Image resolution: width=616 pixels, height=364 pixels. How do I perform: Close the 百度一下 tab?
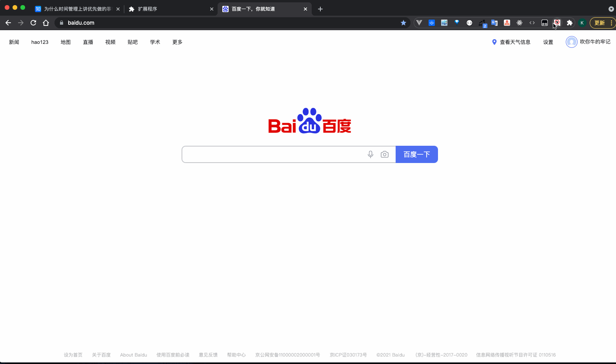(305, 9)
